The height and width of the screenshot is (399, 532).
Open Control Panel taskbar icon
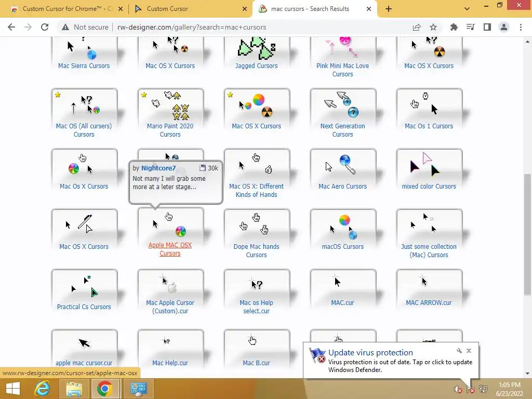click(138, 389)
